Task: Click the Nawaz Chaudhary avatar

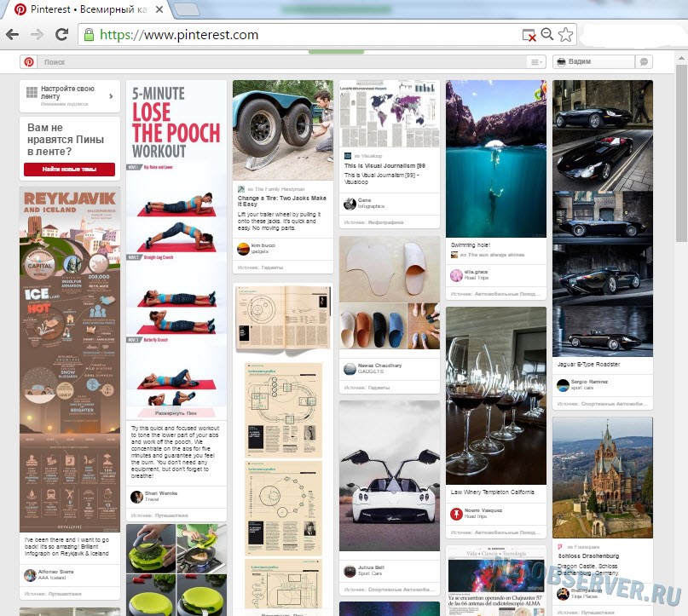Action: 350,369
